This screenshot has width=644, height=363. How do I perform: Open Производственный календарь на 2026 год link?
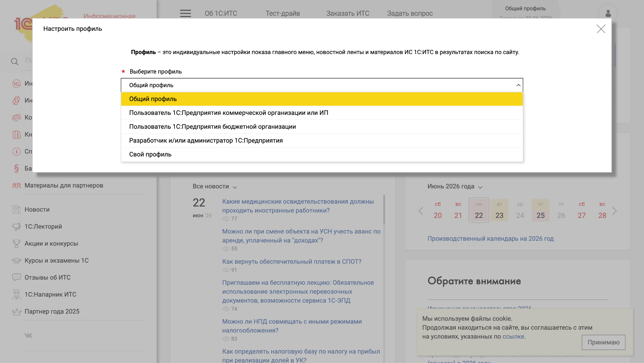click(x=491, y=239)
